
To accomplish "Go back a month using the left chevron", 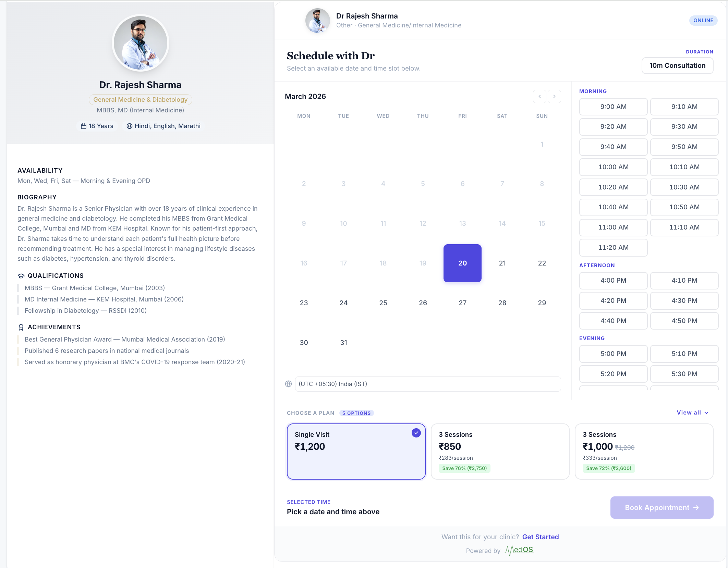I will click(539, 97).
